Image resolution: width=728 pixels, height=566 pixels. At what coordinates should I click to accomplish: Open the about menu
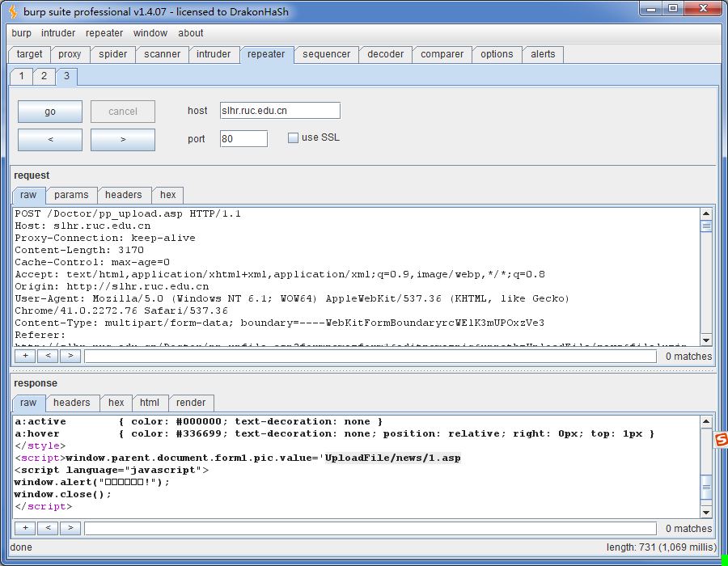pos(191,33)
